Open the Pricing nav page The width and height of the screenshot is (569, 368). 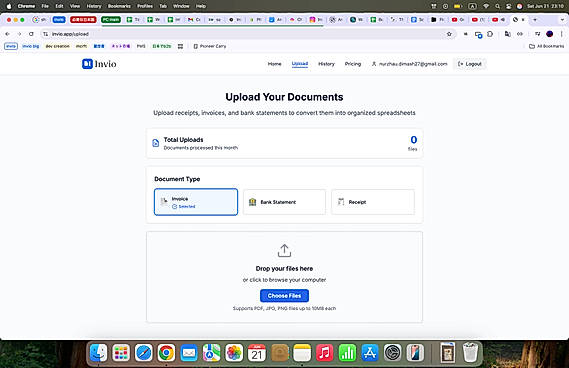point(353,64)
